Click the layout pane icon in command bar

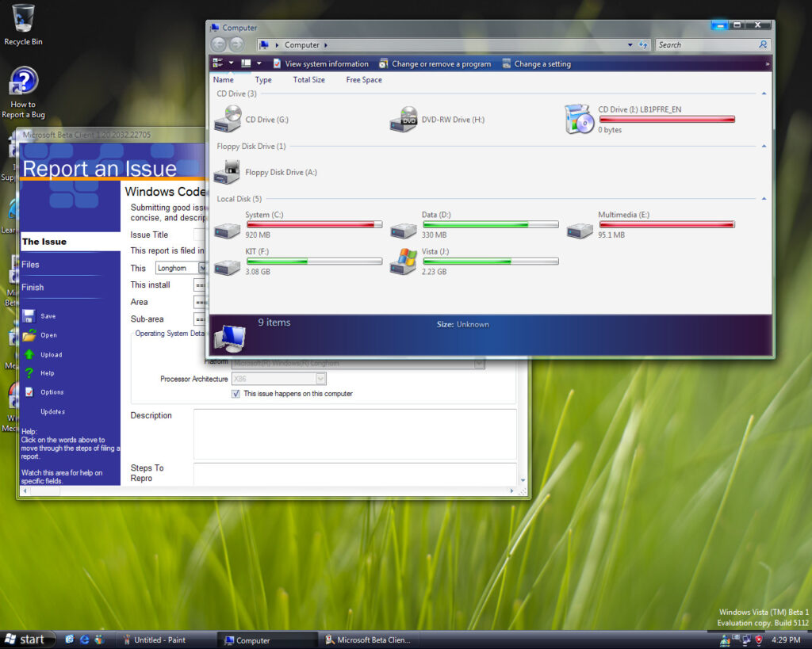[246, 63]
